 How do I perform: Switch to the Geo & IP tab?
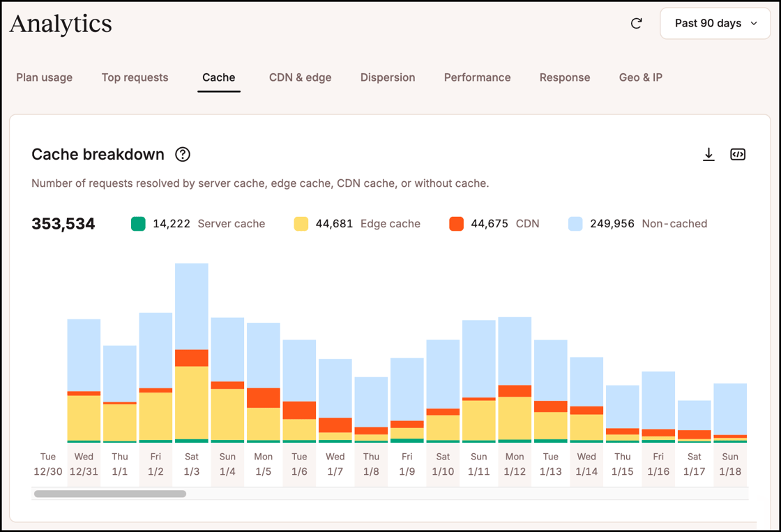click(x=641, y=77)
